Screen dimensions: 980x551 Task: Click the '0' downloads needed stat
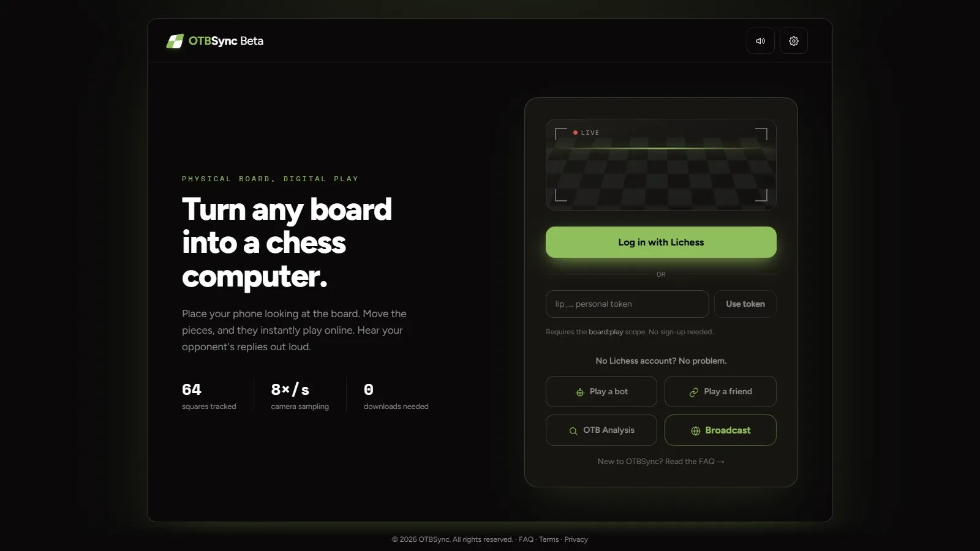[396, 395]
